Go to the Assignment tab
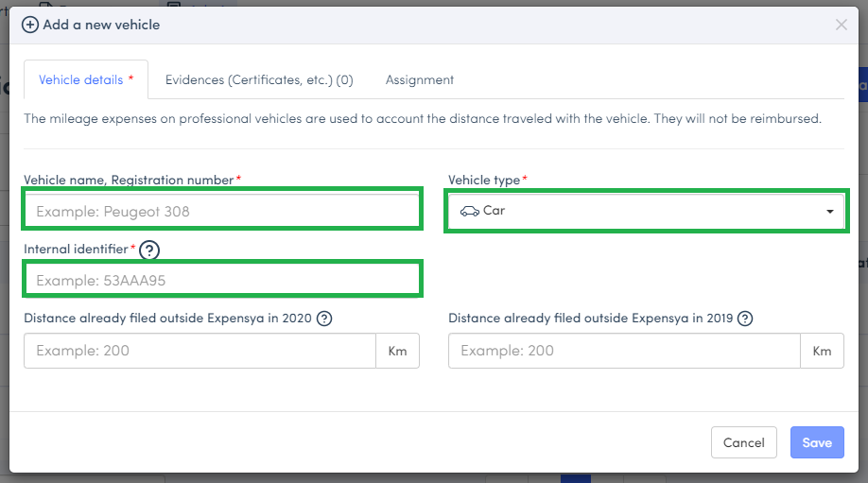Image resolution: width=868 pixels, height=483 pixels. tap(419, 80)
